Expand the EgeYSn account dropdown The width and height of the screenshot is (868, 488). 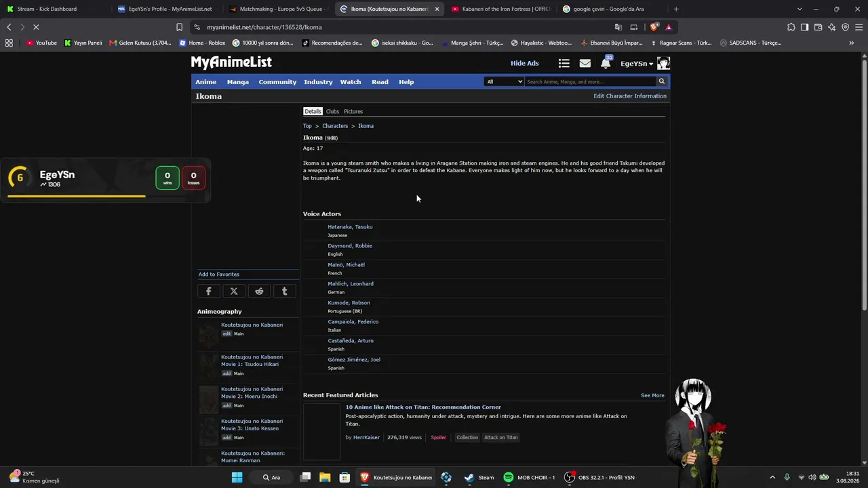pyautogui.click(x=637, y=63)
